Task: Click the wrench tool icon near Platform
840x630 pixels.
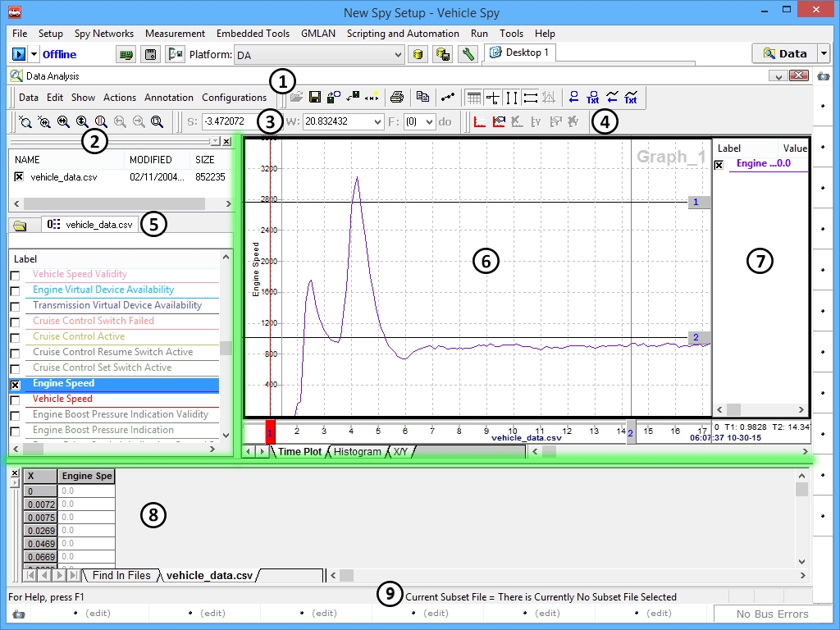Action: 468,54
